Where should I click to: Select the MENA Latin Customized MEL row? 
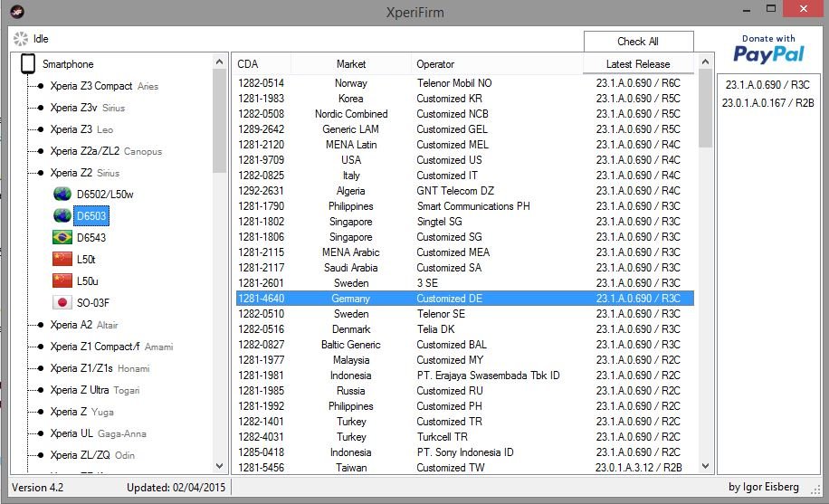tap(464, 145)
